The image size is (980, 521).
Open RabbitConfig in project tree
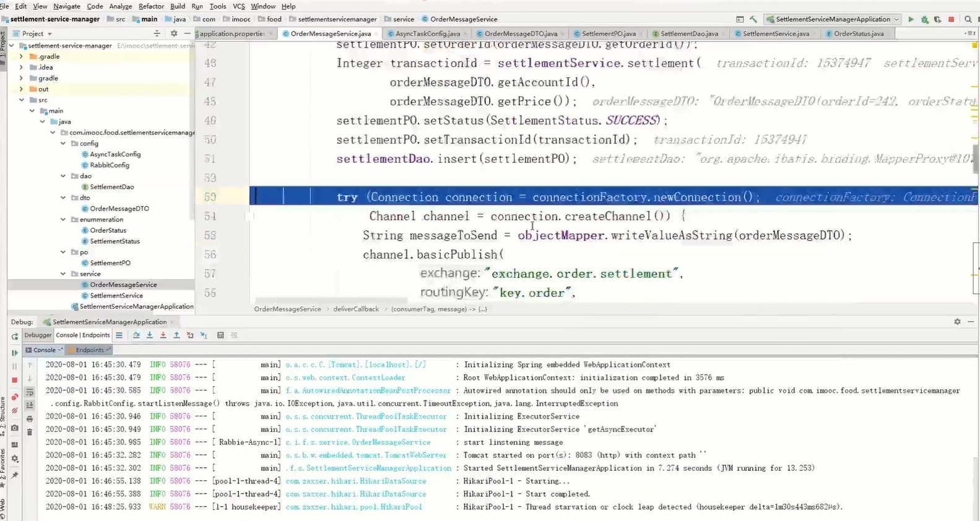click(x=110, y=165)
